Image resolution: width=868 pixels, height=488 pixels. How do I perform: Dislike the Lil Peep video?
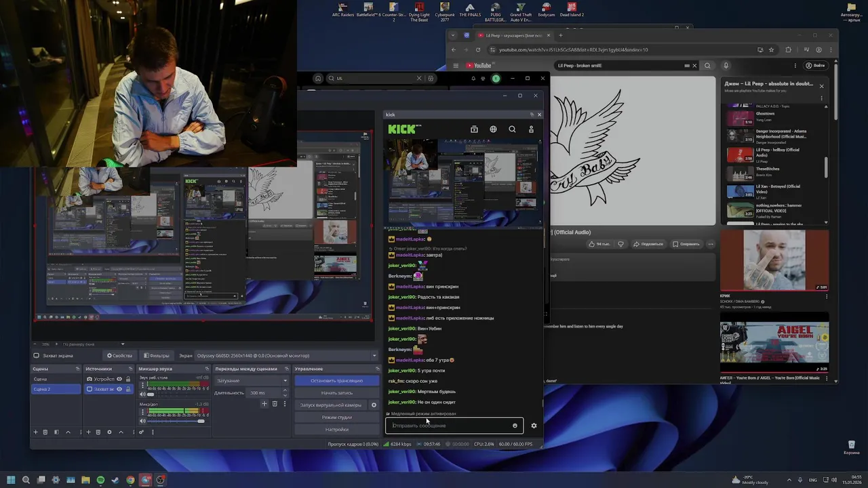(x=620, y=244)
